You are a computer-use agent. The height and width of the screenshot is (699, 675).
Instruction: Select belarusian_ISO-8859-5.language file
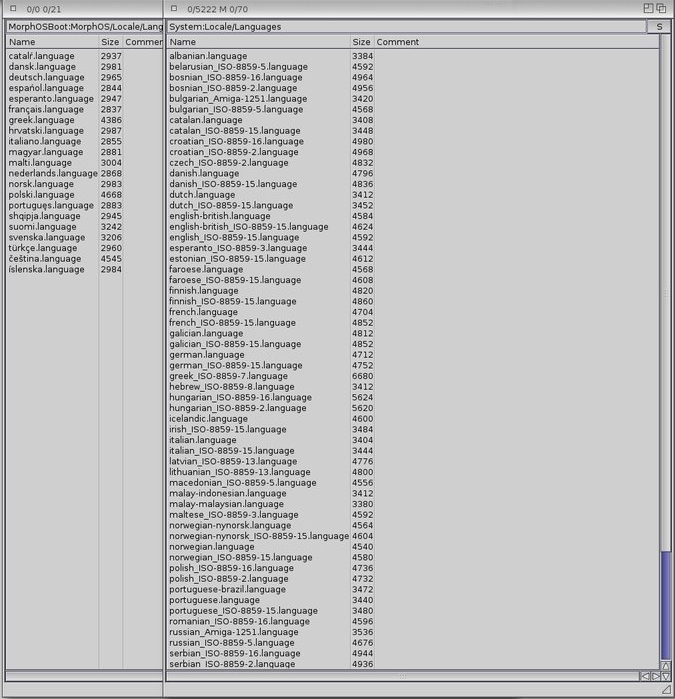[239, 67]
